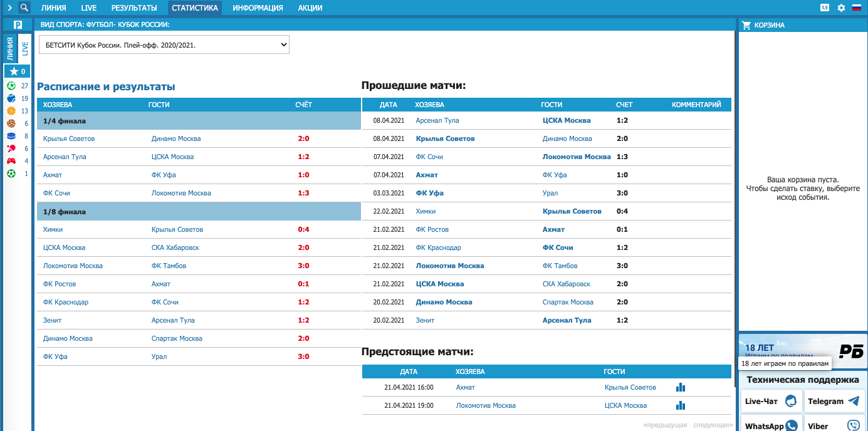Switch to the vertical LIVE sidebar tab
Viewport: 868px width, 431px height.
tap(24, 48)
